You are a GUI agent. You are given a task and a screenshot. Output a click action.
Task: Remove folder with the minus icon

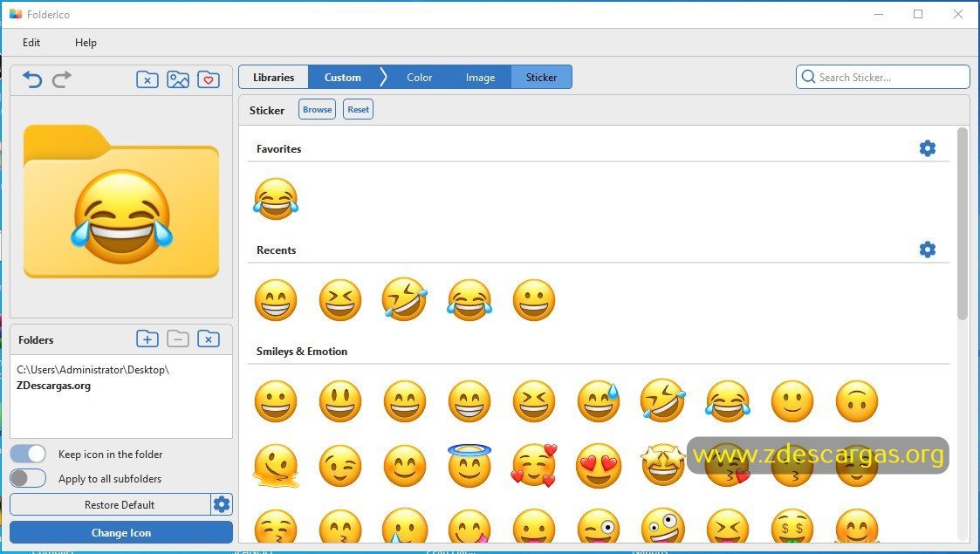pyautogui.click(x=178, y=339)
